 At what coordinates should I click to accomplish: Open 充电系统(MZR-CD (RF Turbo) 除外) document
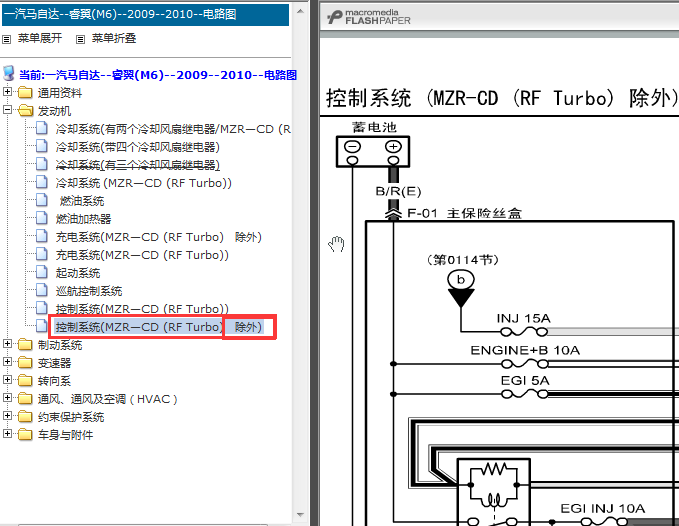(x=159, y=237)
